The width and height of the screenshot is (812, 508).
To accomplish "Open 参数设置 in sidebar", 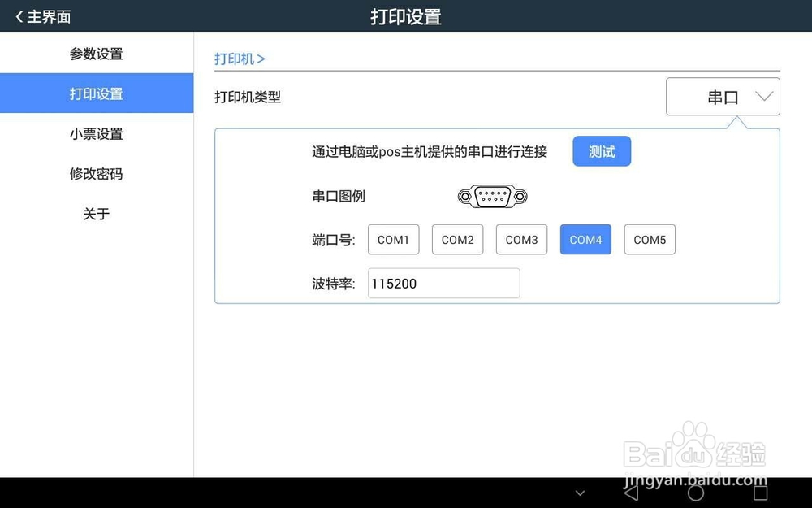I will 97,54.
